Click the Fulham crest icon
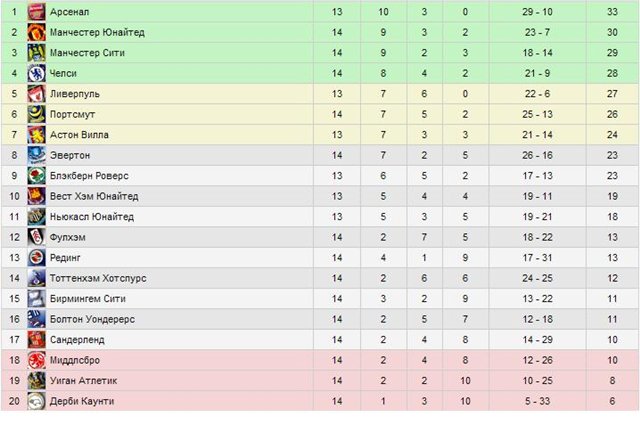This screenshot has height=441, width=640. coord(36,237)
